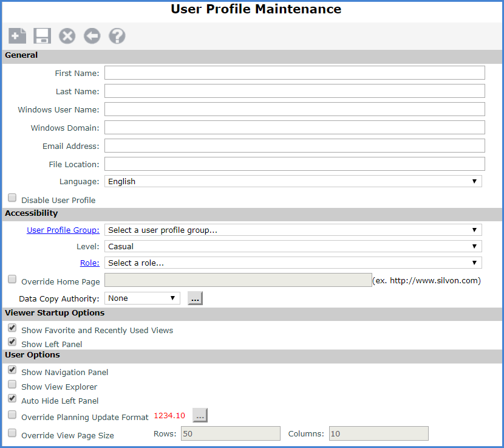Uncheck Auto Hide Left Panel
The height and width of the screenshot is (448, 504).
click(12, 399)
